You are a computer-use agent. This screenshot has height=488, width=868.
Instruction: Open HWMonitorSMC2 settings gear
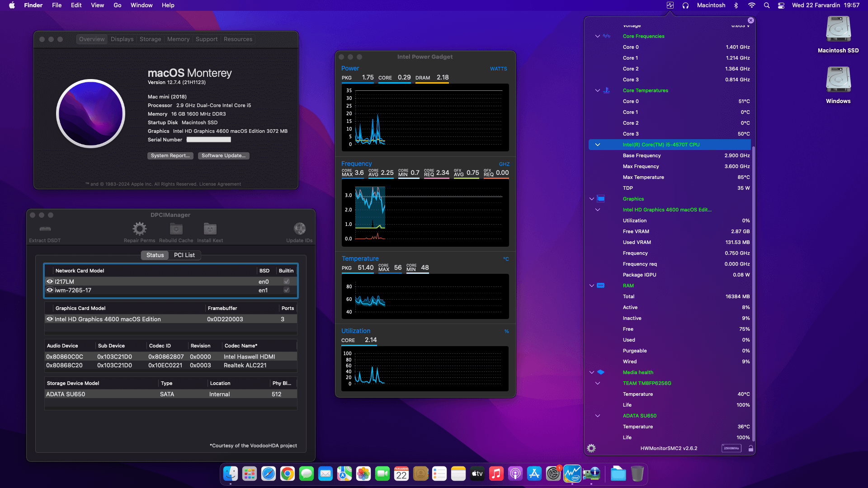point(591,448)
